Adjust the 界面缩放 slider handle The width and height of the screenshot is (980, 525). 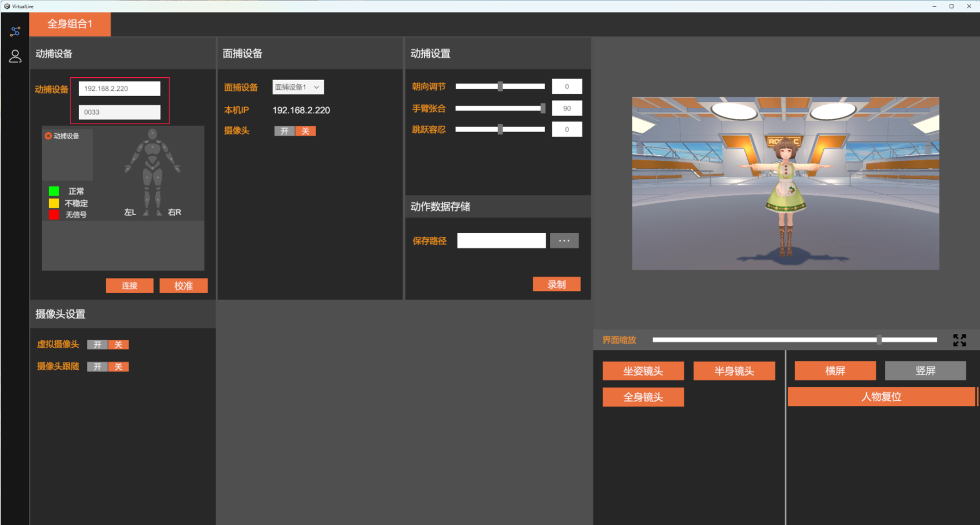point(879,340)
